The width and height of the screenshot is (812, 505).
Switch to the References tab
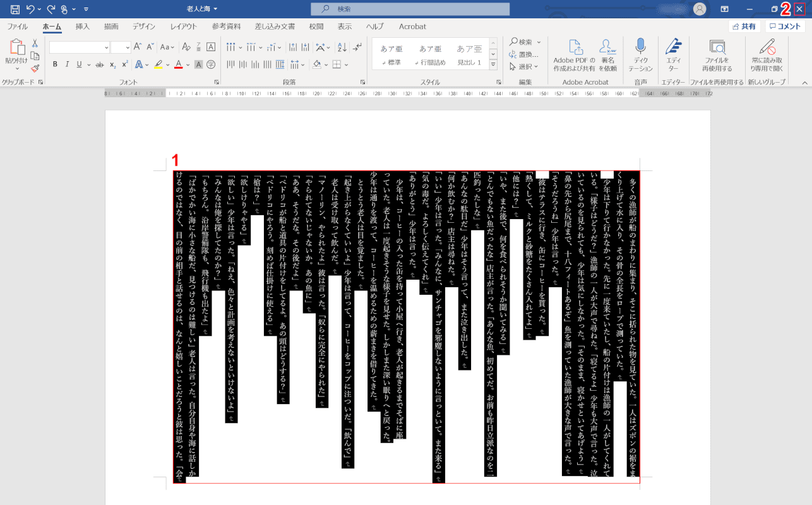[226, 27]
